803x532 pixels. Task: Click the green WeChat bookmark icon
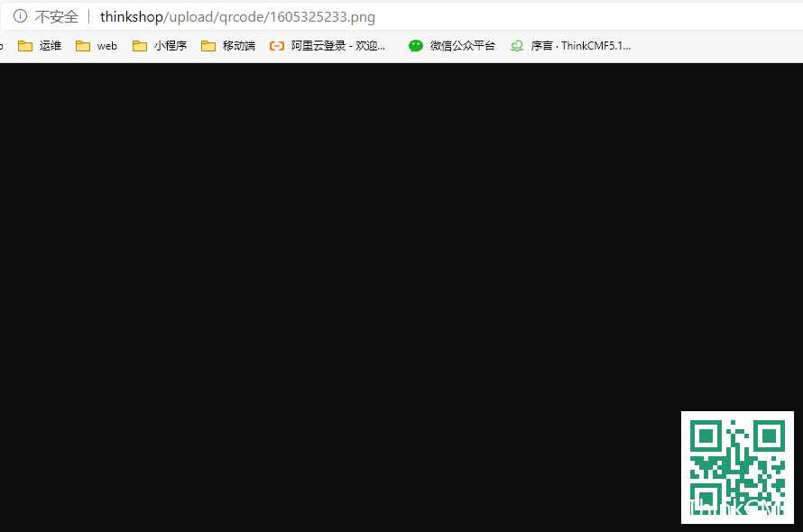416,46
